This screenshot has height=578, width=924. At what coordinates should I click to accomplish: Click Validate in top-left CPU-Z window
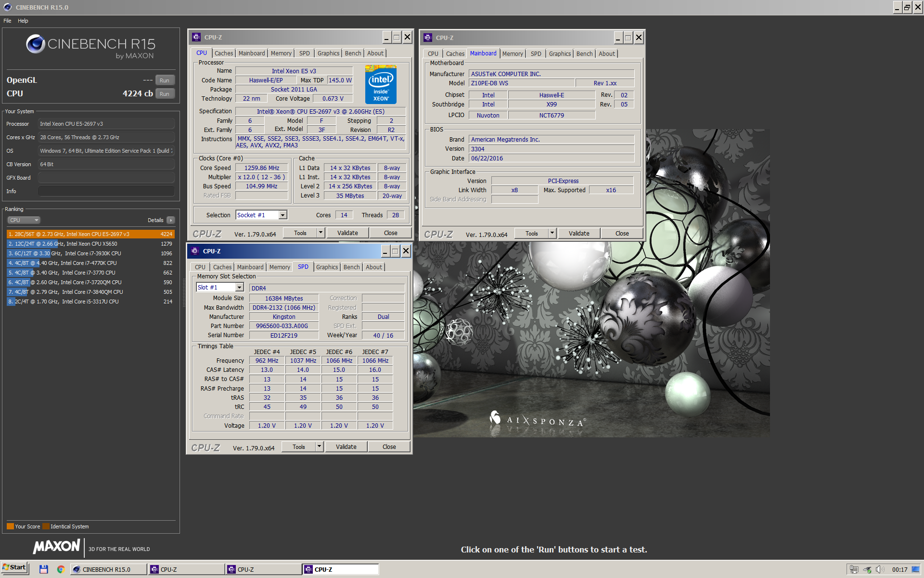347,233
